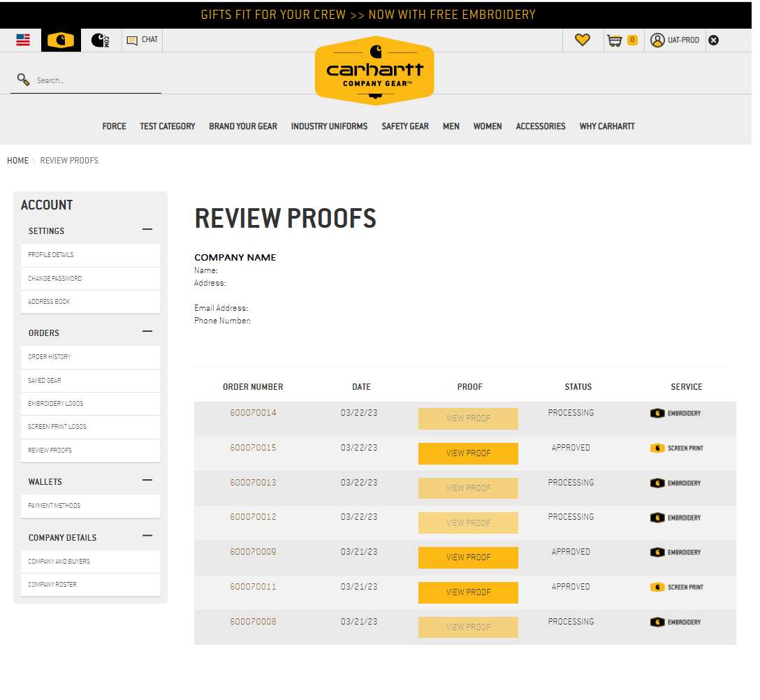Image resolution: width=760 pixels, height=700 pixels.
Task: Click the Order Number column header
Action: click(253, 387)
